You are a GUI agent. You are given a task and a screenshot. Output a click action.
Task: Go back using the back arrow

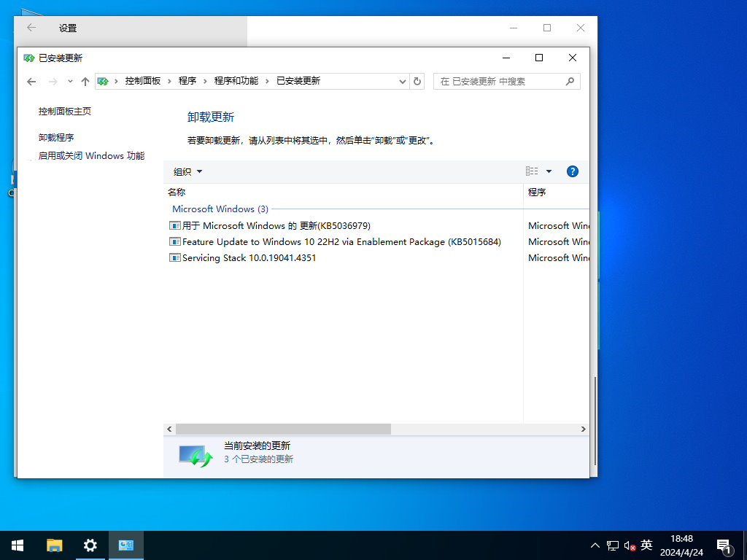31,81
